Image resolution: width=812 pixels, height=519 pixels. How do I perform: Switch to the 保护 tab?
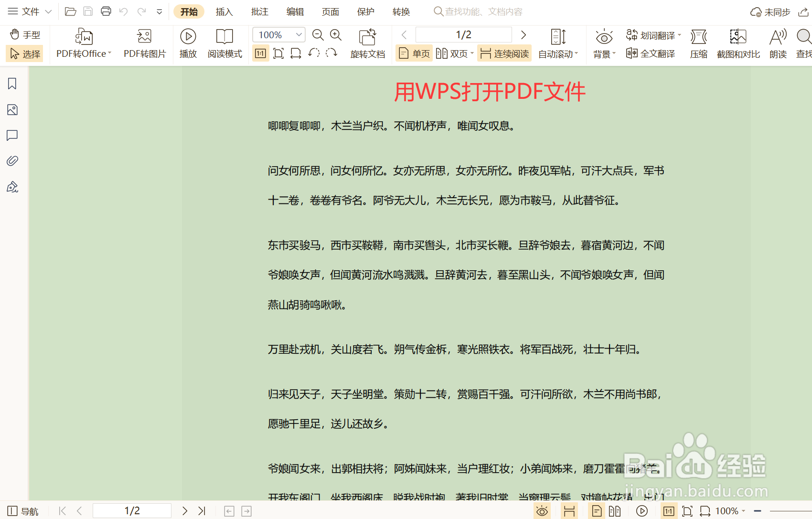[x=366, y=11]
